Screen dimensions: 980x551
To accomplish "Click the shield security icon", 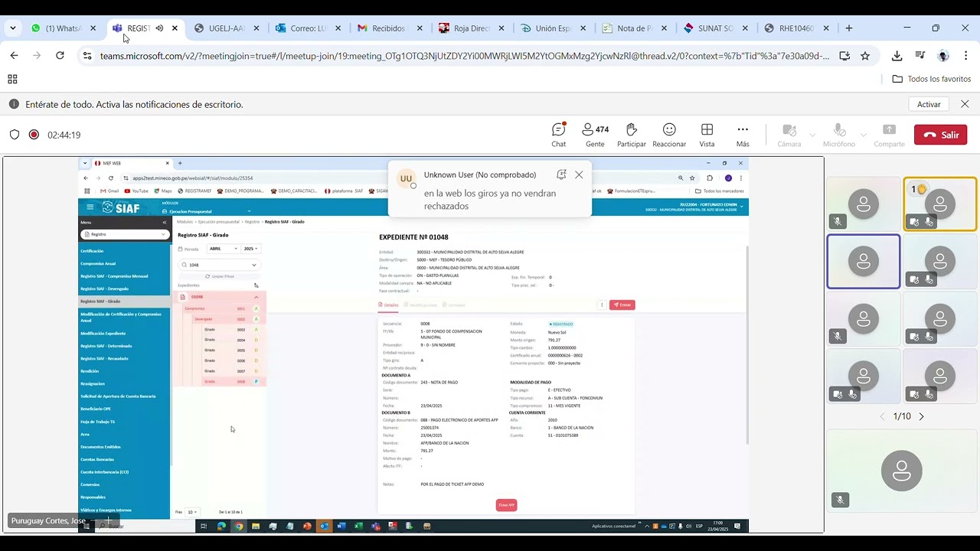I will (x=15, y=135).
